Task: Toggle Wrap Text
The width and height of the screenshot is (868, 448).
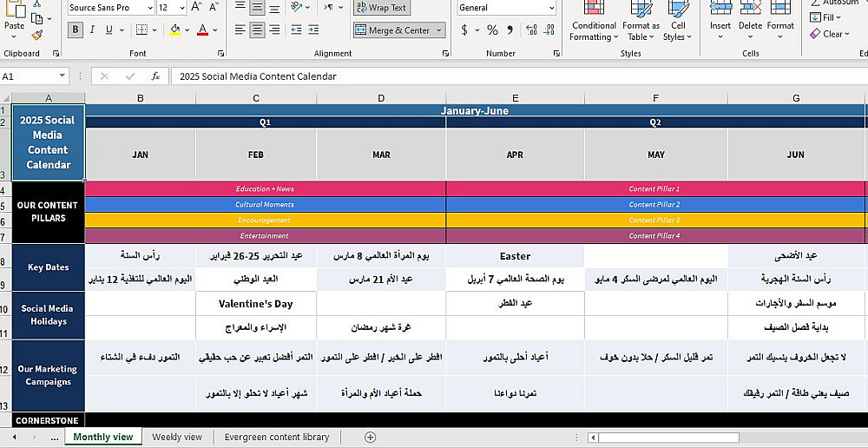Action: [x=381, y=8]
